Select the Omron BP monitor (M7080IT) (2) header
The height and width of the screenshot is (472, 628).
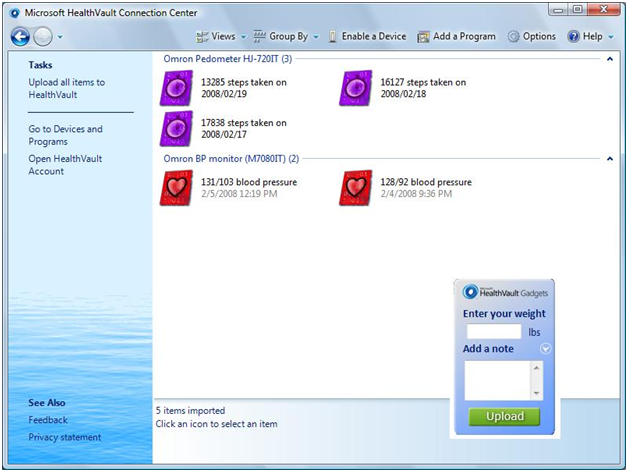pos(231,159)
